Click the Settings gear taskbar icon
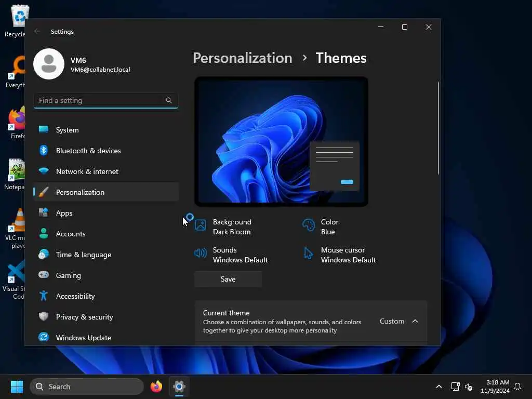The image size is (532, 399). 179,387
